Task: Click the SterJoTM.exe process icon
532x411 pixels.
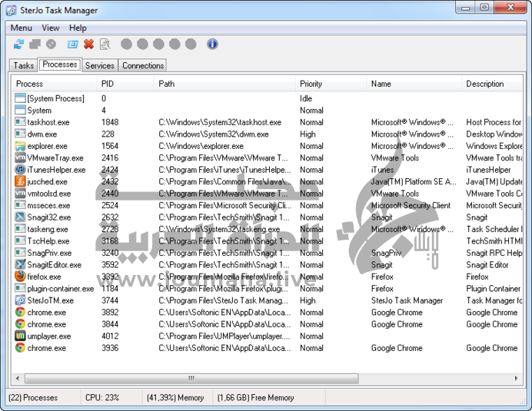Action: coord(20,300)
